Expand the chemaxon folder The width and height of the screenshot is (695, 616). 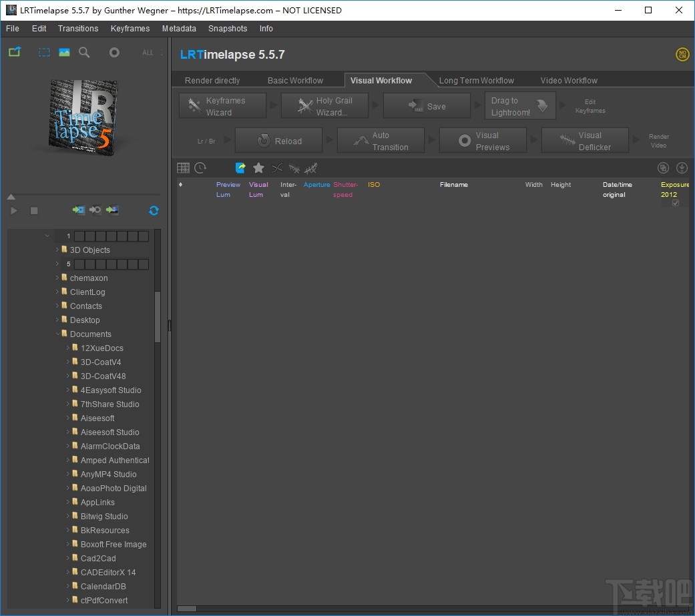[x=57, y=278]
